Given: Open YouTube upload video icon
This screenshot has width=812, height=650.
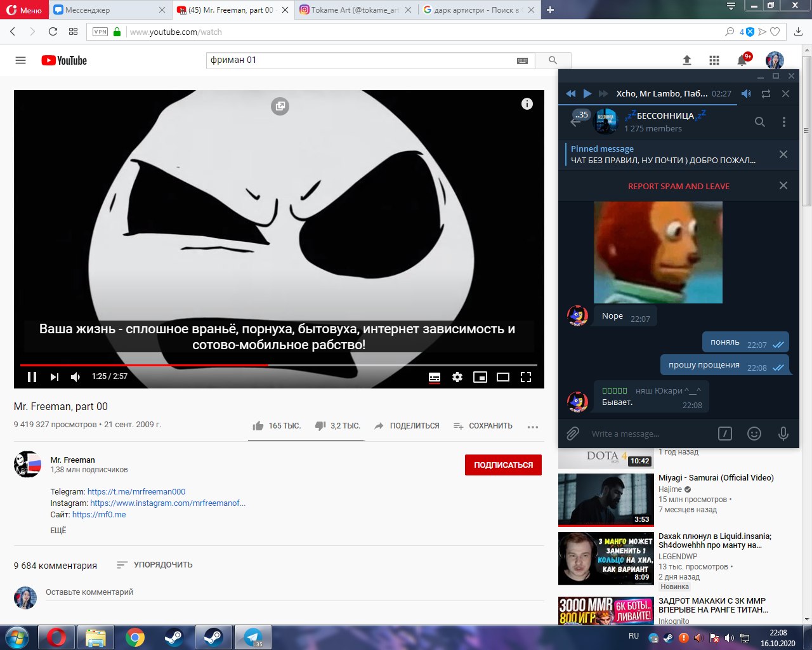Looking at the screenshot, I should pyautogui.click(x=686, y=60).
